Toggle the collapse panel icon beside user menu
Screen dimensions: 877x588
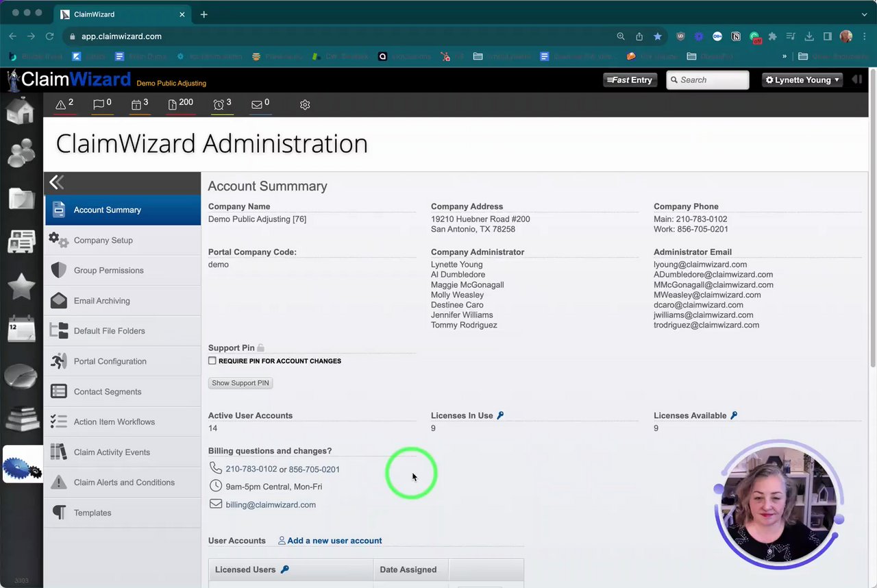[857, 79]
